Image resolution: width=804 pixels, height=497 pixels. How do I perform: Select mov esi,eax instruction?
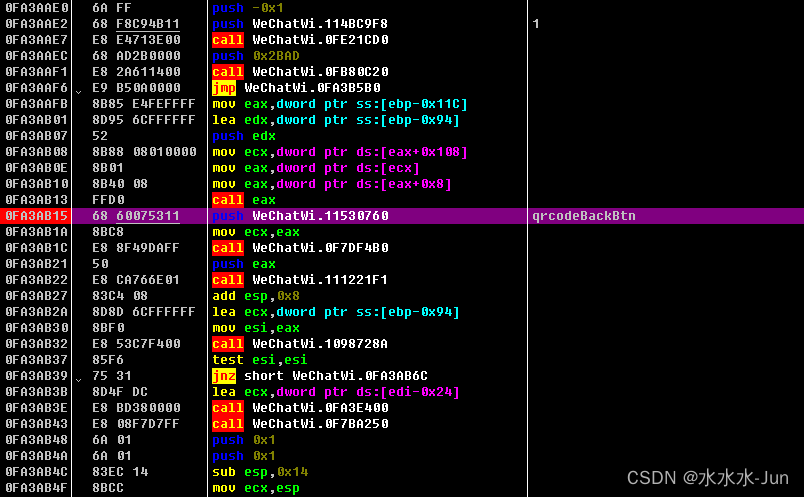point(256,328)
